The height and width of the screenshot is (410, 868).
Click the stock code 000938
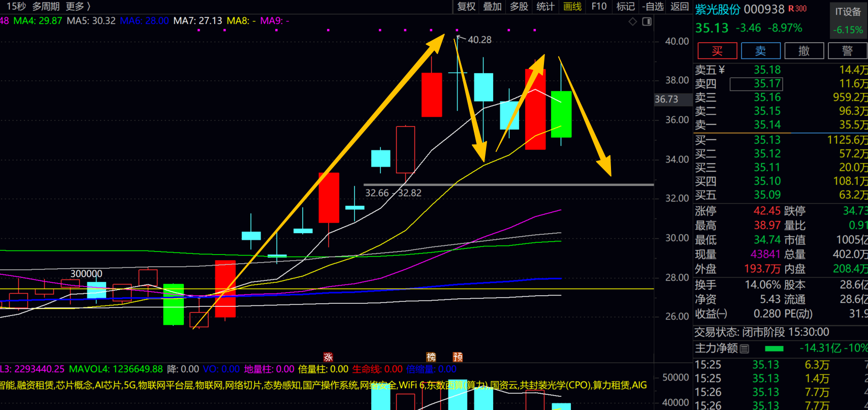[x=764, y=9]
